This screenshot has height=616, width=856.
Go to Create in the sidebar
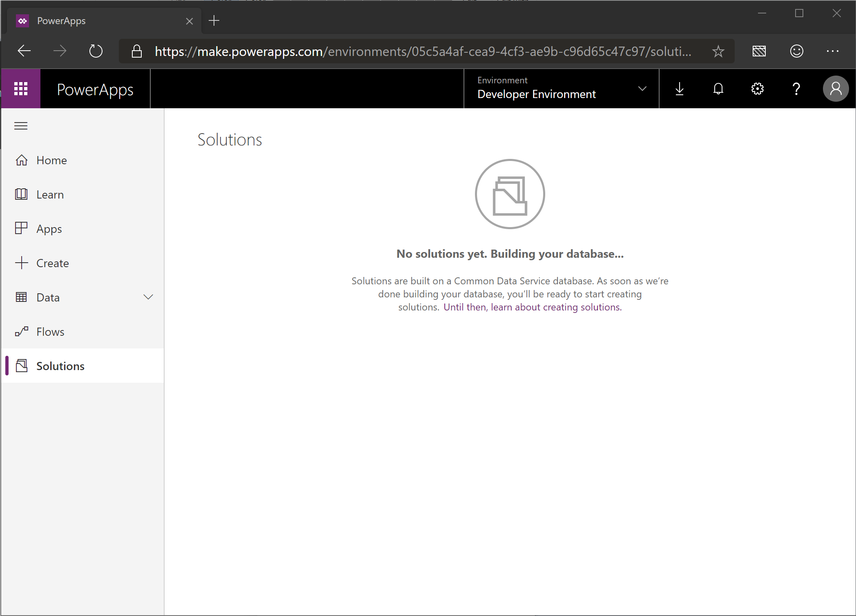click(52, 263)
